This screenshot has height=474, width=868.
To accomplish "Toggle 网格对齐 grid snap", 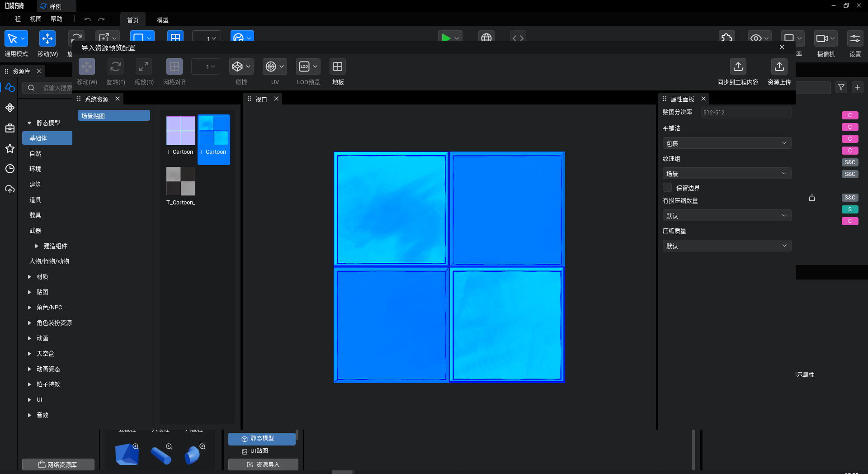I will click(x=175, y=66).
